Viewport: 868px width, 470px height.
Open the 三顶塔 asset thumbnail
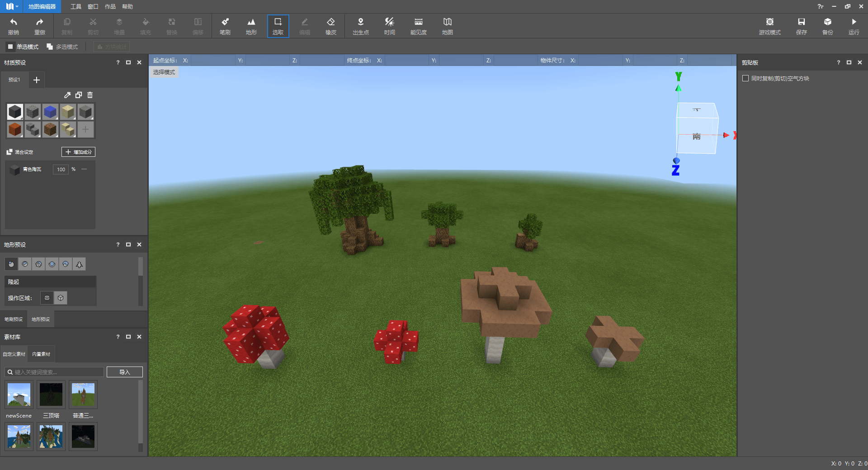[51, 395]
